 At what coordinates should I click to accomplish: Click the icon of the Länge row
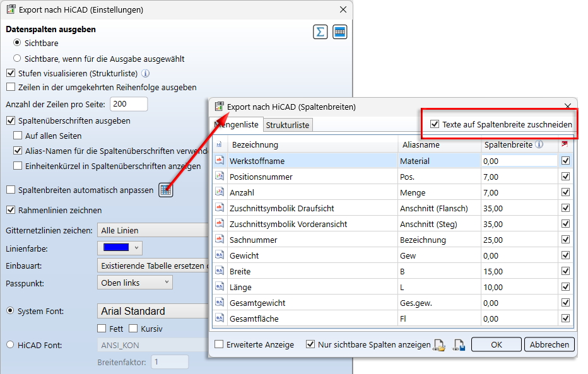tap(220, 286)
